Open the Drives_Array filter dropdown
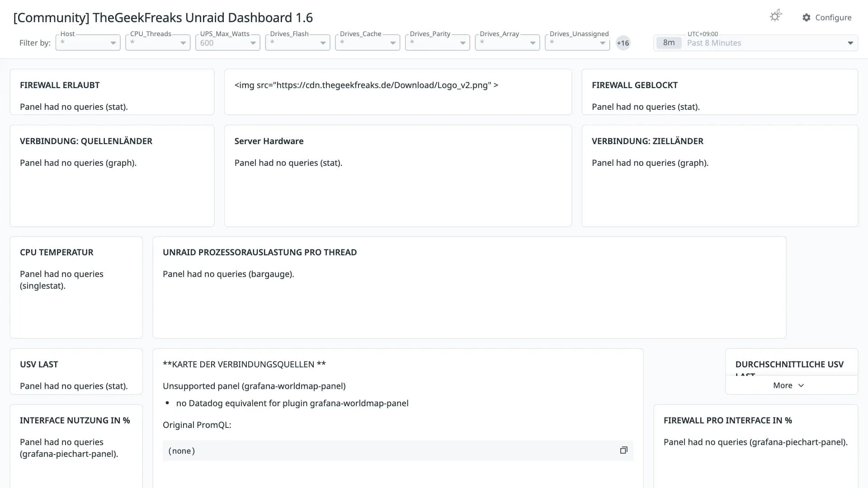Image resolution: width=868 pixels, height=488 pixels. [507, 42]
